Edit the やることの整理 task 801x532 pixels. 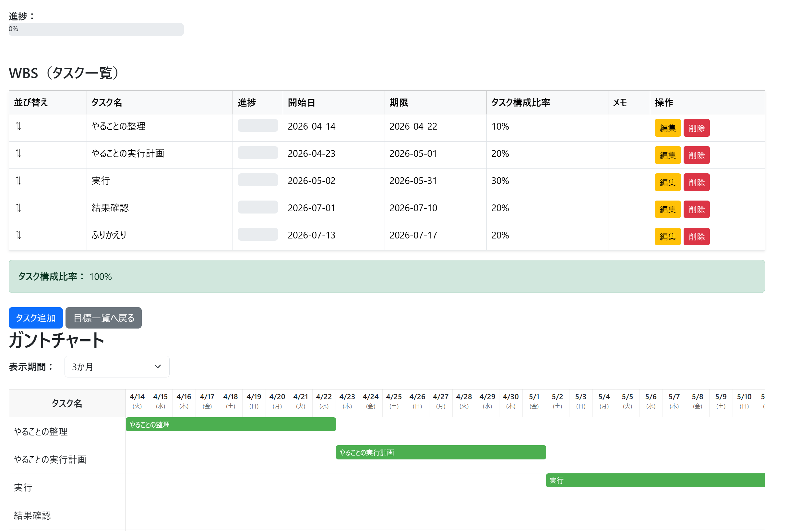667,128
